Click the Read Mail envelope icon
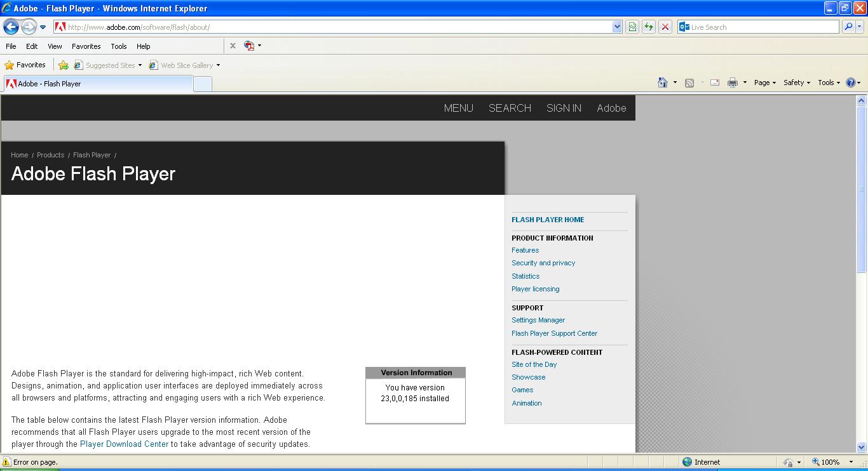Image resolution: width=868 pixels, height=471 pixels. point(715,83)
